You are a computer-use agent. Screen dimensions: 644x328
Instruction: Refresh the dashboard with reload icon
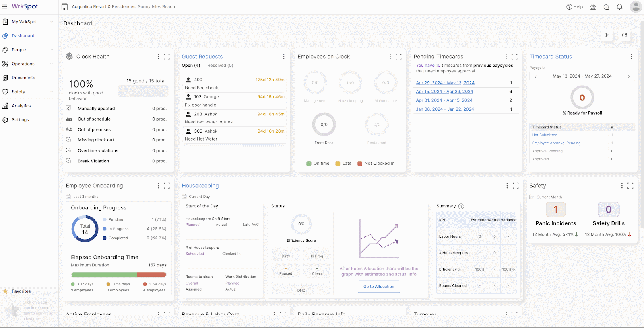[624, 35]
